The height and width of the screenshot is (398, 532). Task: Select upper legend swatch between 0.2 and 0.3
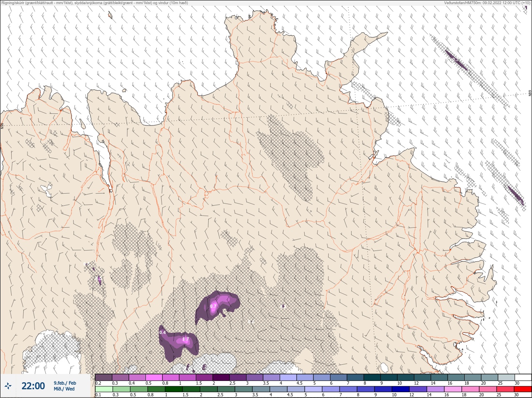pyautogui.click(x=103, y=377)
